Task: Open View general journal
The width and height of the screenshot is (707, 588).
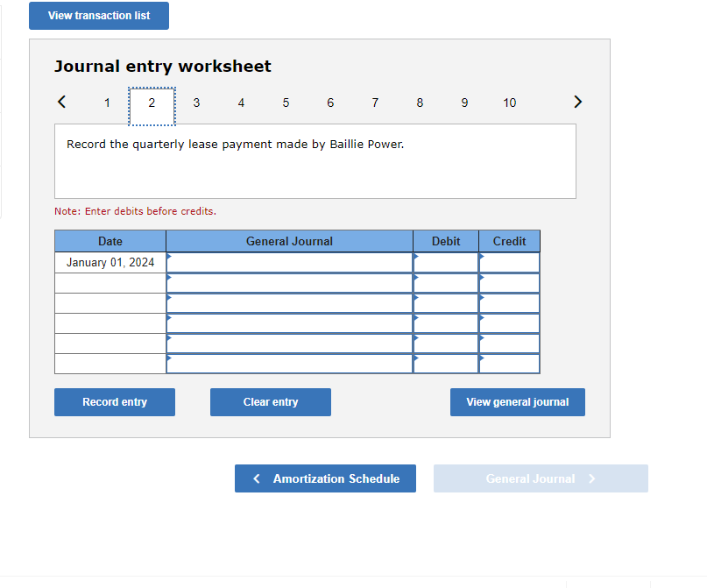Action: (517, 401)
